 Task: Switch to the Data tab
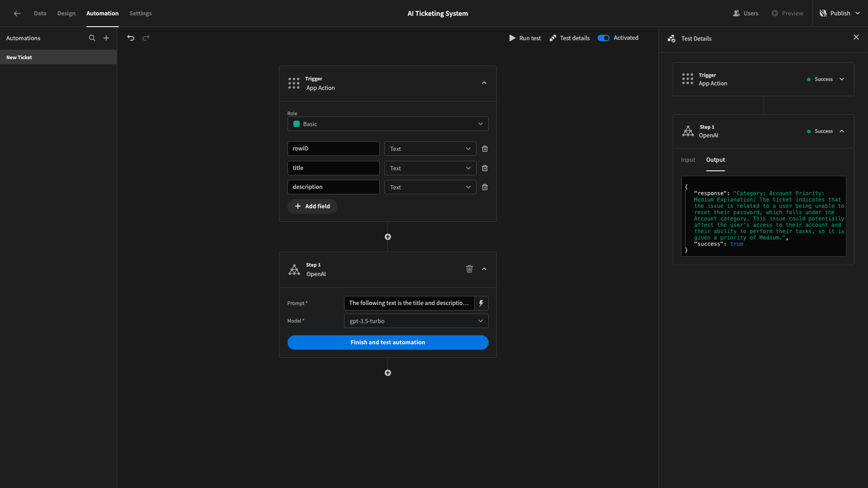pos(40,14)
